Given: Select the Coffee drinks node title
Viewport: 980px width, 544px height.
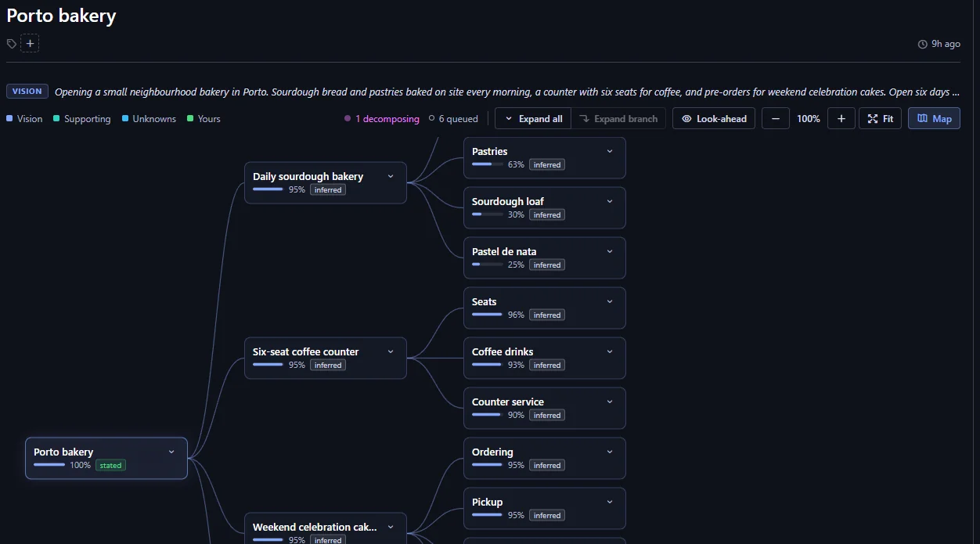Looking at the screenshot, I should click(x=503, y=351).
